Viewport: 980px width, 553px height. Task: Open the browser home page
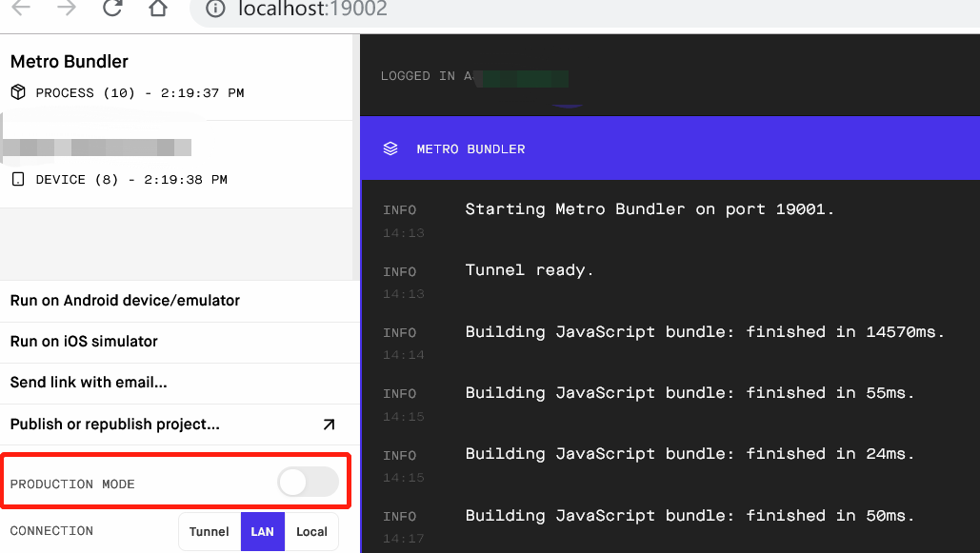[158, 9]
